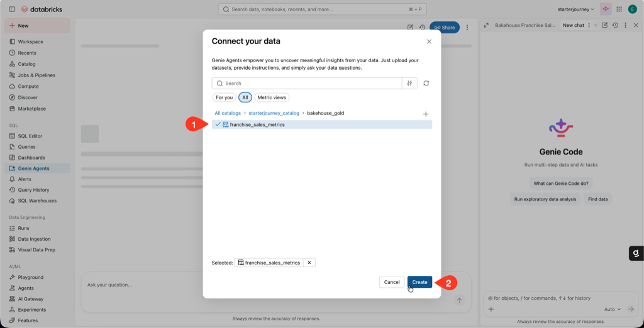This screenshot has height=328, width=644.
Task: Switch to the New chat tab
Action: coord(574,25)
